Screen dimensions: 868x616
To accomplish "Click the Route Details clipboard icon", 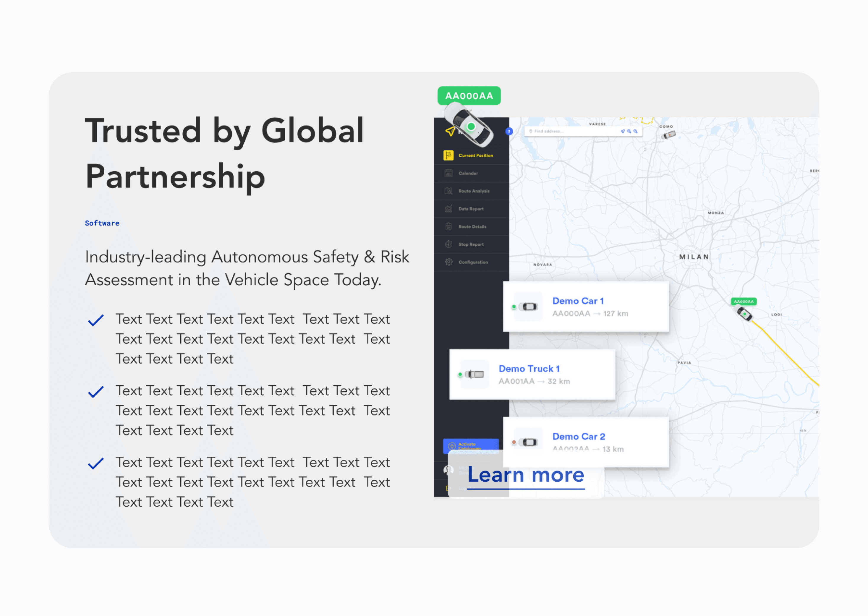I will tap(448, 227).
